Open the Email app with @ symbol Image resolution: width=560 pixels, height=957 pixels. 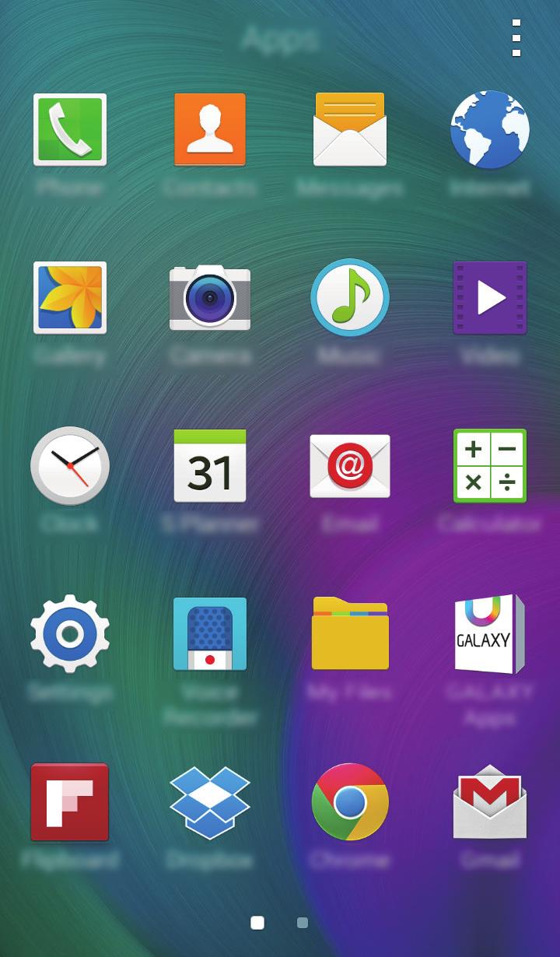pyautogui.click(x=350, y=465)
